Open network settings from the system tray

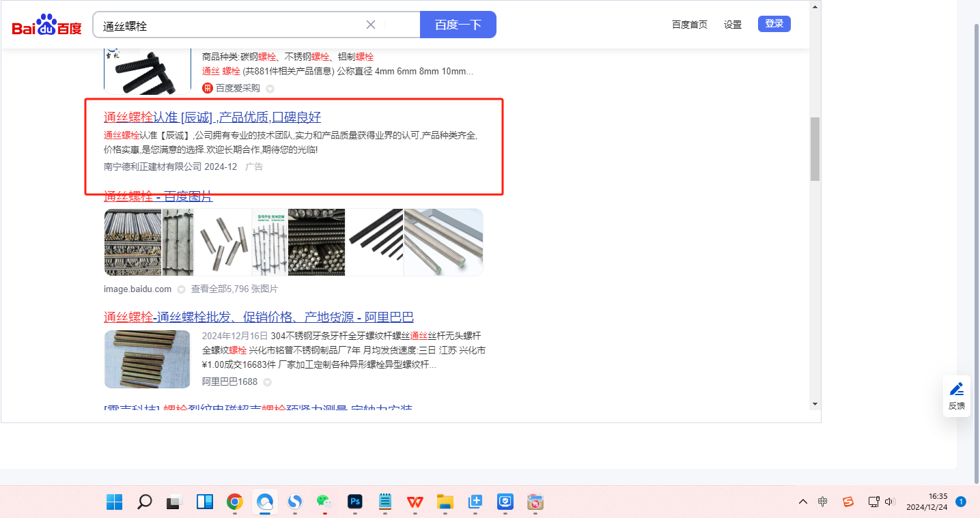(873, 502)
